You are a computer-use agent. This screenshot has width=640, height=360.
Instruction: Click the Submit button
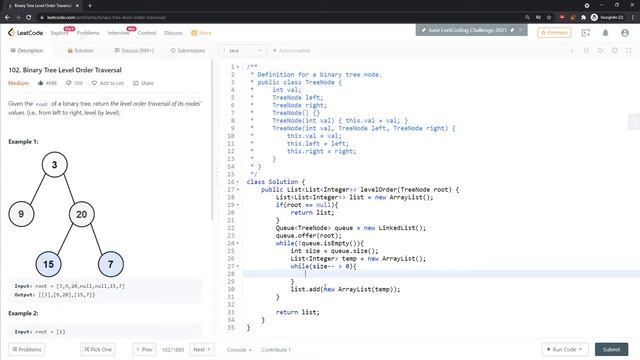click(611, 349)
